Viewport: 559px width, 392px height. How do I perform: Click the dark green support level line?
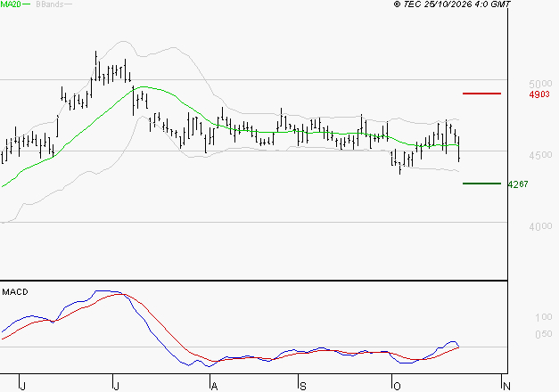(x=481, y=184)
